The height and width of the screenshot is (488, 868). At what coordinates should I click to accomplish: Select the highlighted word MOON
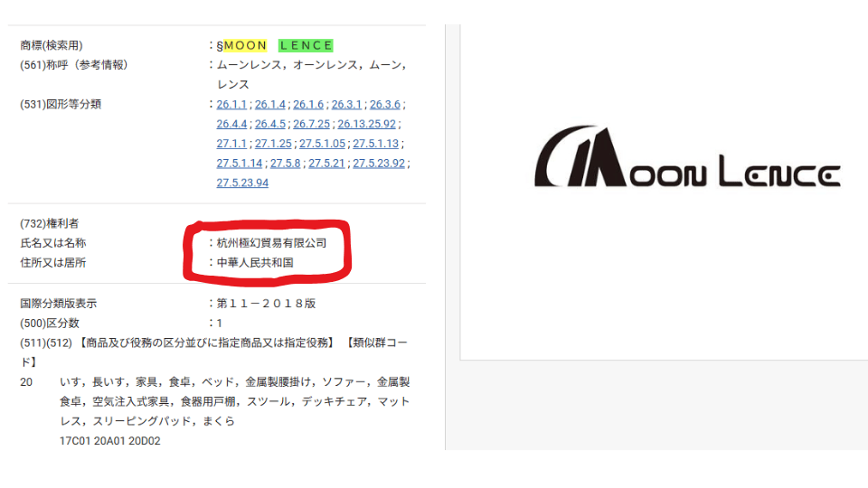point(245,45)
